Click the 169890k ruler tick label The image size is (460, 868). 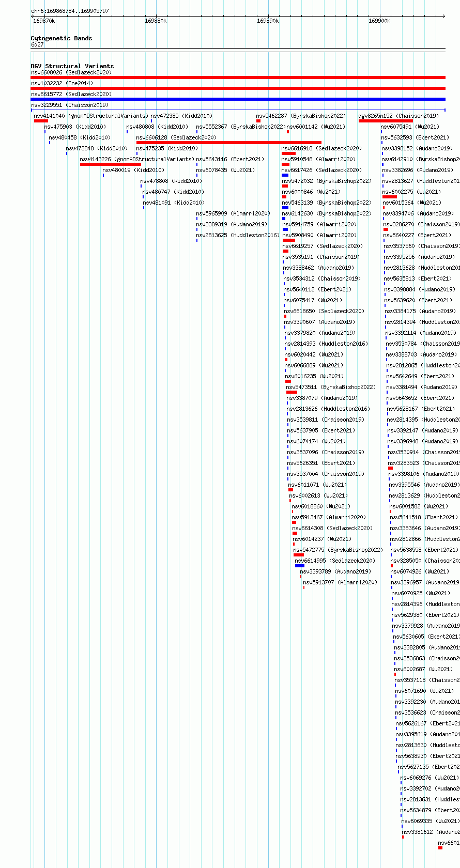268,21
